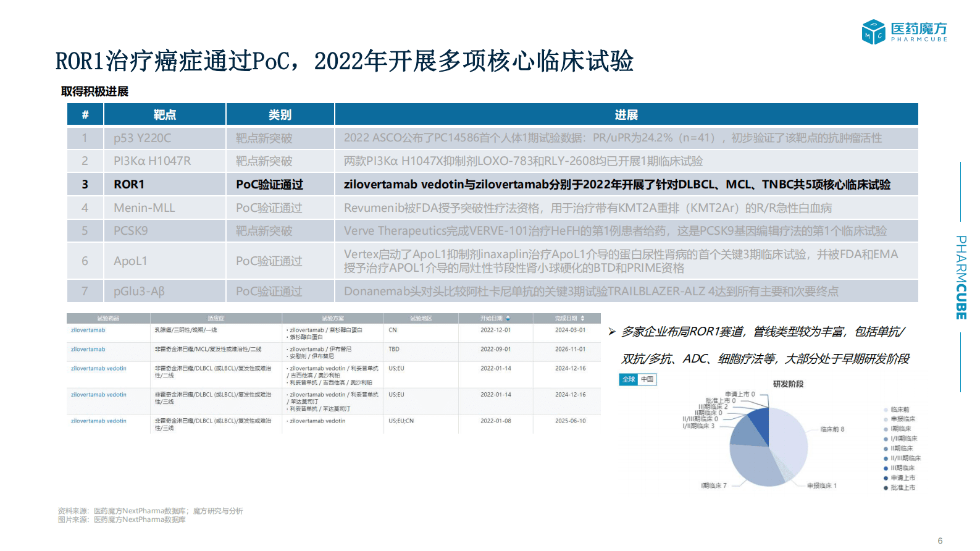The width and height of the screenshot is (980, 551).
Task: Click the I/II期临床 3 pie chart label
Action: click(698, 426)
